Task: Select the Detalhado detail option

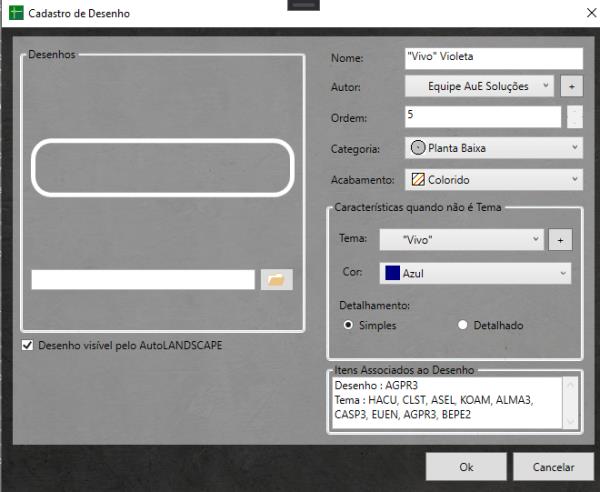Action: (462, 325)
